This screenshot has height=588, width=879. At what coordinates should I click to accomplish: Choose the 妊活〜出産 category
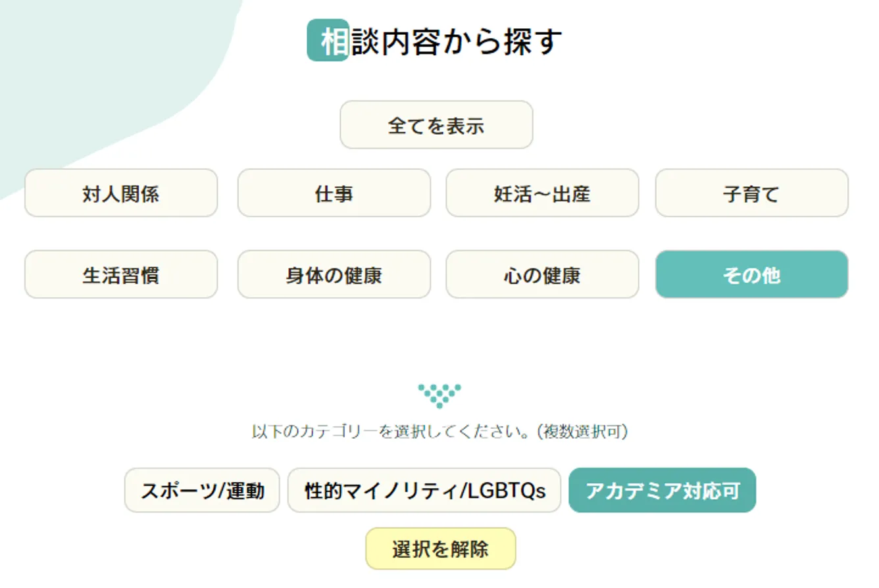point(543,193)
